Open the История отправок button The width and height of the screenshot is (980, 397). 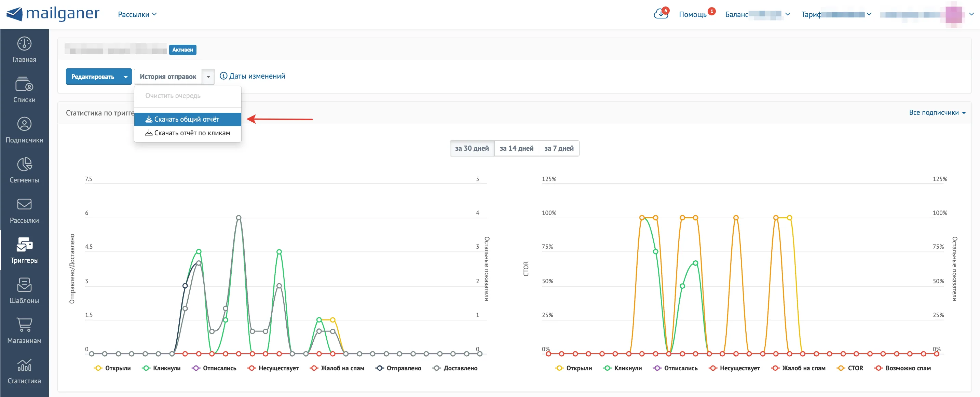[168, 77]
